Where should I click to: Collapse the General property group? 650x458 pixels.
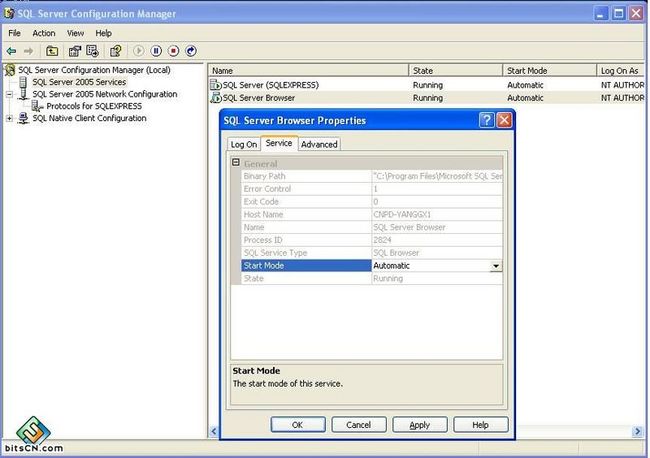tap(236, 162)
